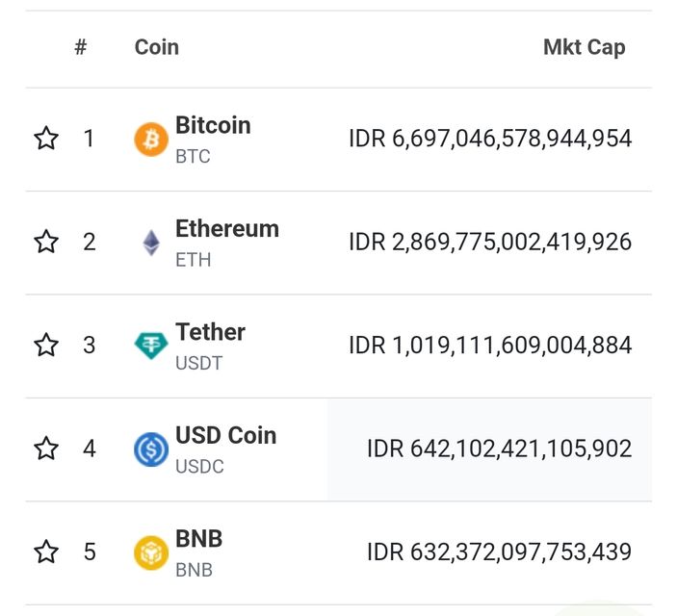Screen dimensions: 677x616
Task: Sort by the # rank column header
Action: (81, 47)
